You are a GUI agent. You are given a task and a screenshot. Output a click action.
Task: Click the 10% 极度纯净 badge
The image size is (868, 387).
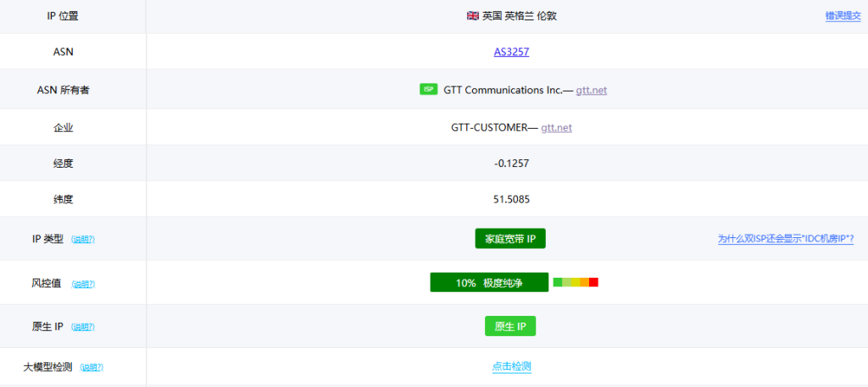coord(487,283)
